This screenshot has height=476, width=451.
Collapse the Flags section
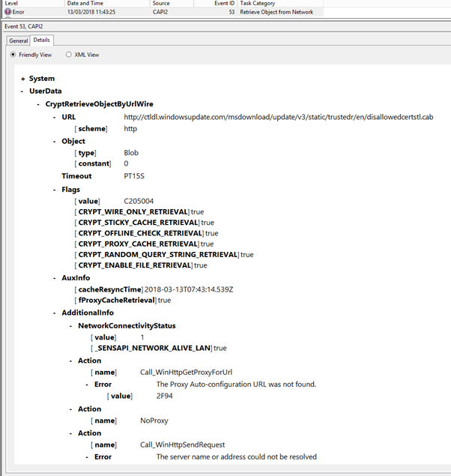(55, 190)
